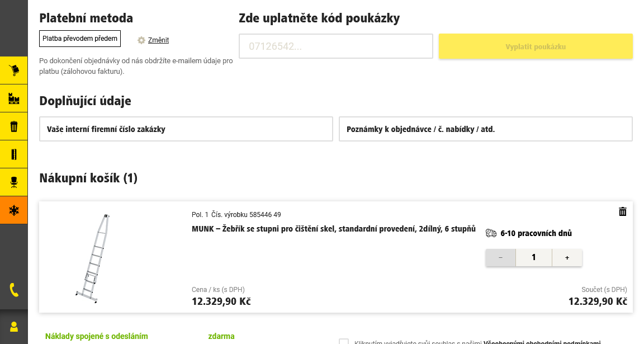Select the Platba převodem předem payment option
Screen dimensions: 644x344
pyautogui.click(x=79, y=39)
